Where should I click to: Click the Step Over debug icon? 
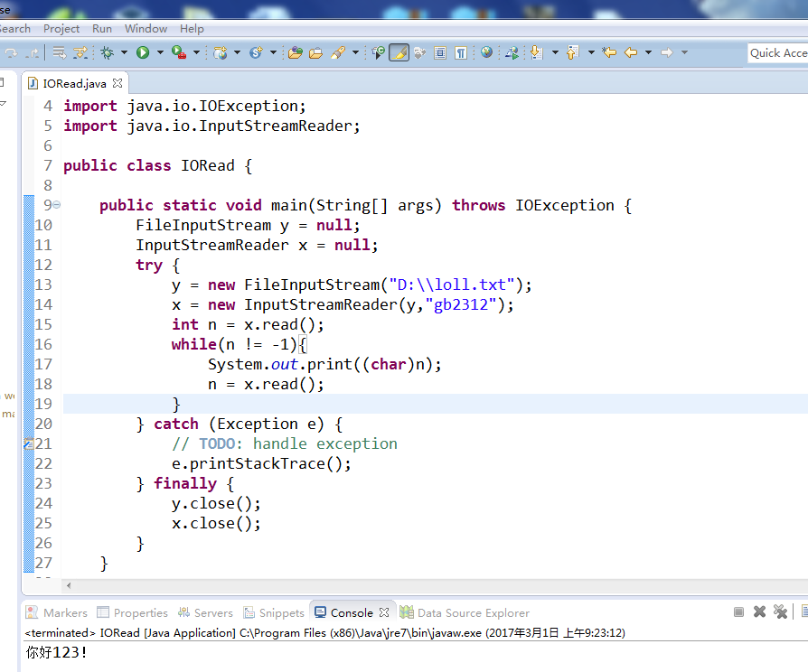pyautogui.click(x=11, y=52)
